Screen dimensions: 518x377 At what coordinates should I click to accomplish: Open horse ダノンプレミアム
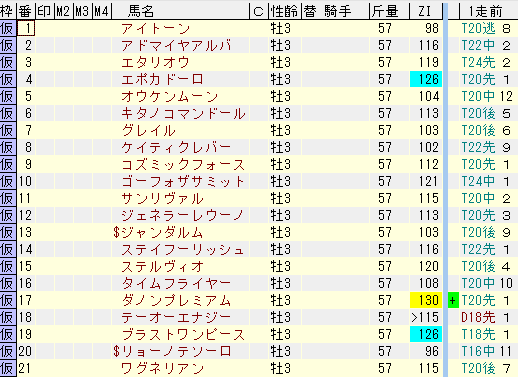pyautogui.click(x=176, y=301)
